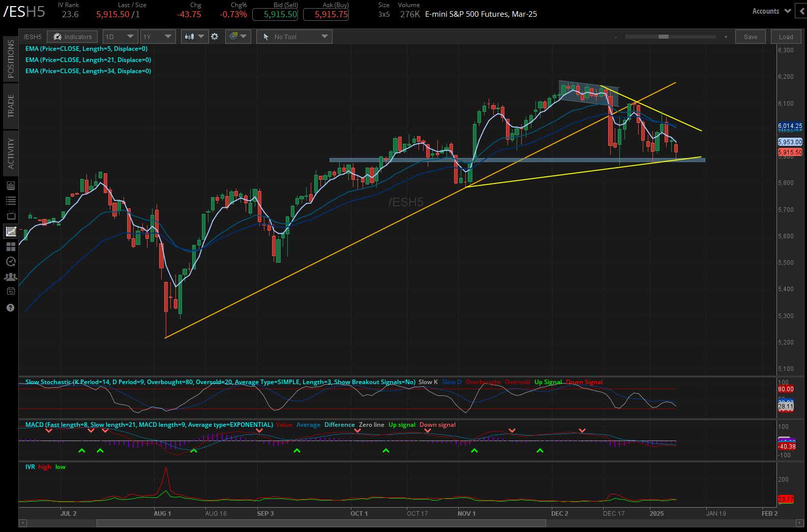Click zoom out minus on zoom slider
Screen dimensions: 807x532
(616, 37)
